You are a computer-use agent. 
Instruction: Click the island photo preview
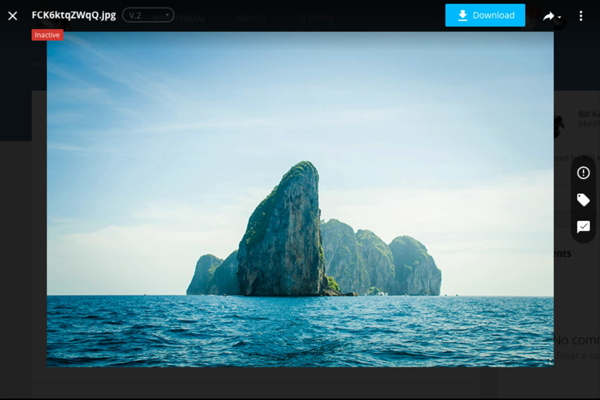click(x=300, y=199)
